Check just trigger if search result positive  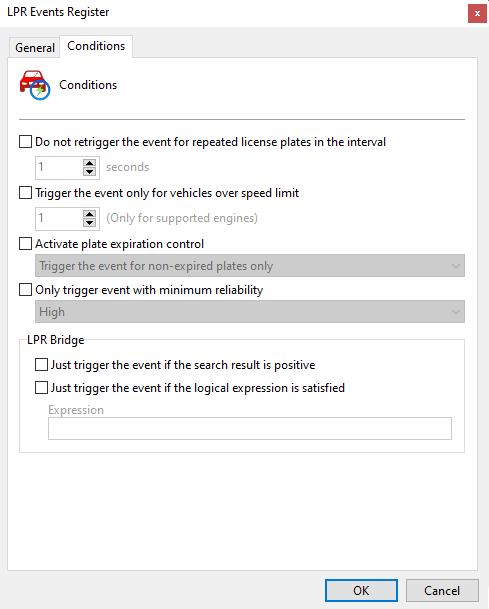tap(42, 365)
